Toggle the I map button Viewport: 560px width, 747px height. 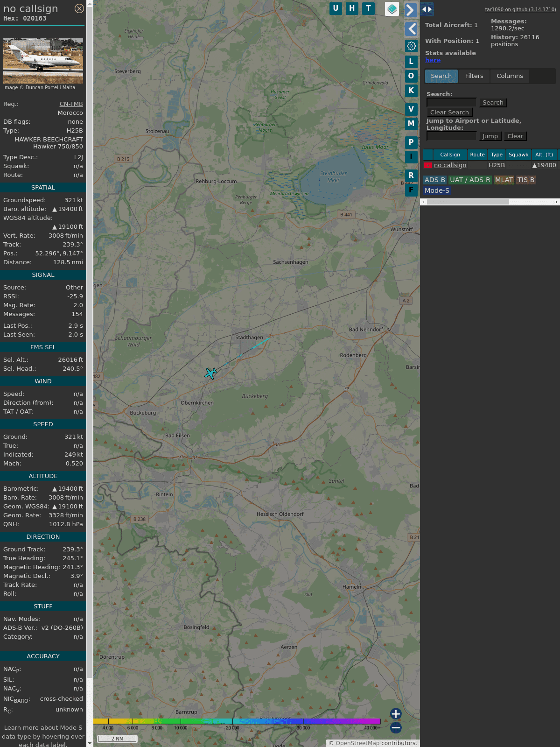tap(411, 157)
